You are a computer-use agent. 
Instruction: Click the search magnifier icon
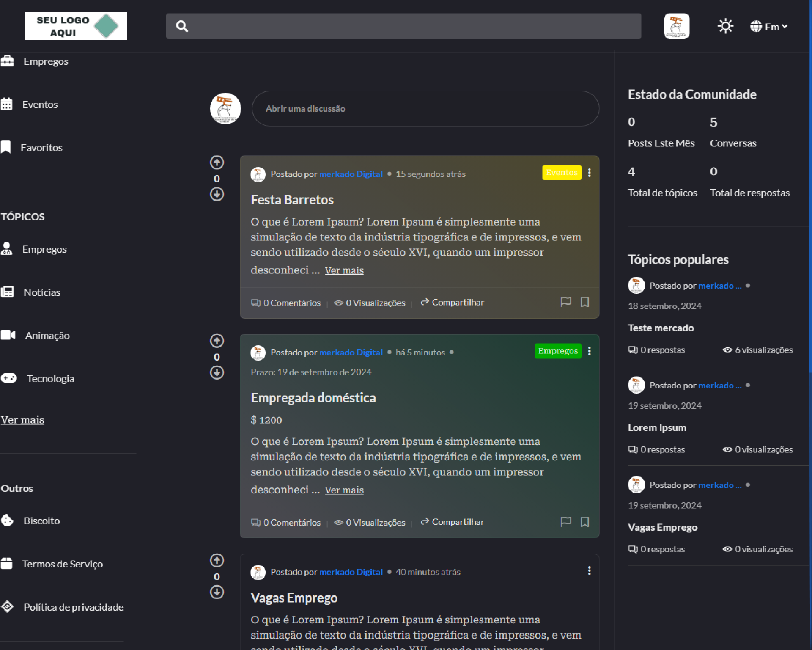point(182,26)
